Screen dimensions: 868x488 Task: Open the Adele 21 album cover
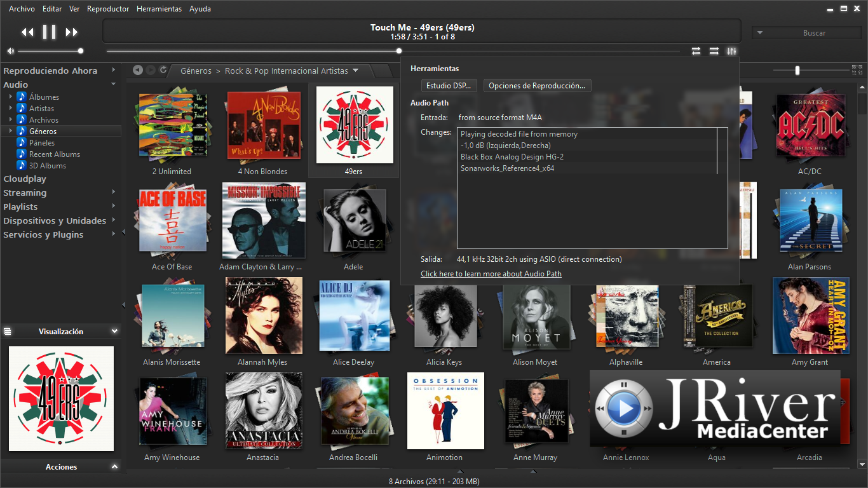[x=355, y=220]
